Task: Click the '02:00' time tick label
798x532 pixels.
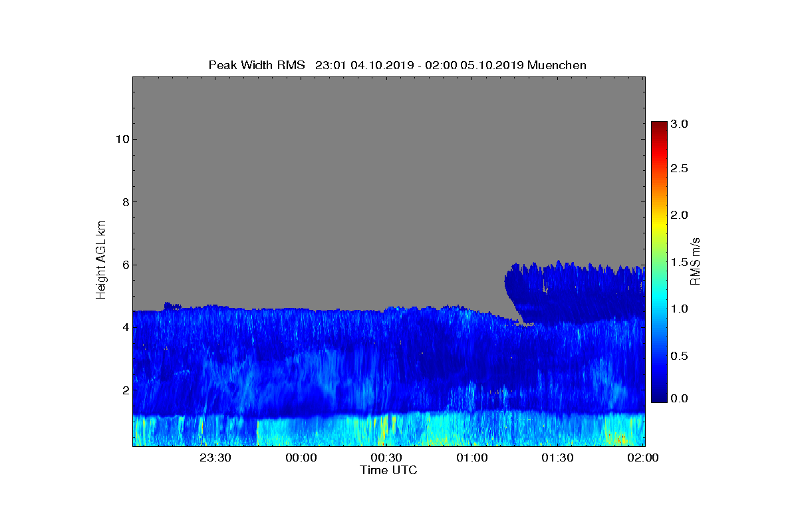Action: [643, 458]
